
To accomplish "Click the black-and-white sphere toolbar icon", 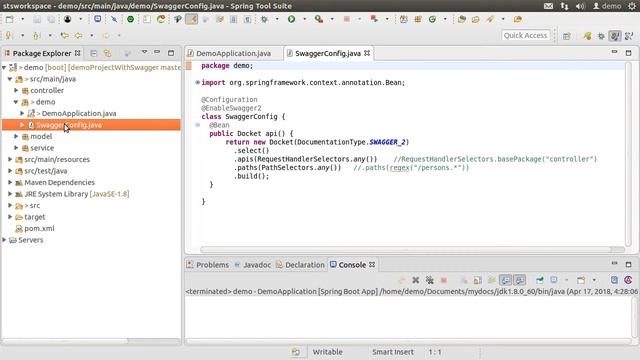I will tap(67, 19).
